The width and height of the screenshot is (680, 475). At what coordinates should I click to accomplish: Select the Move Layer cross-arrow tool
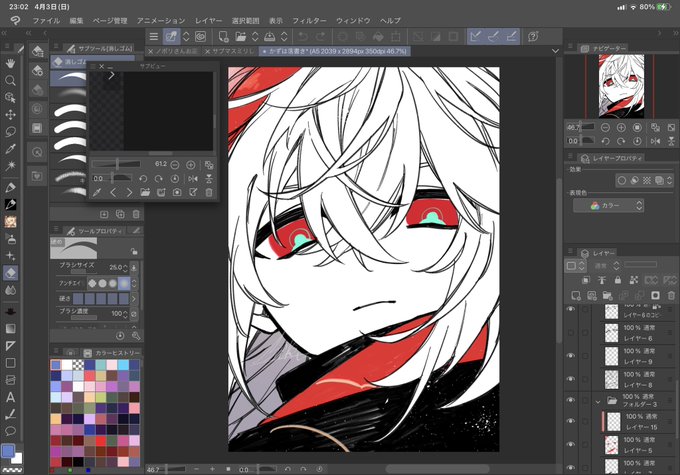(x=10, y=115)
